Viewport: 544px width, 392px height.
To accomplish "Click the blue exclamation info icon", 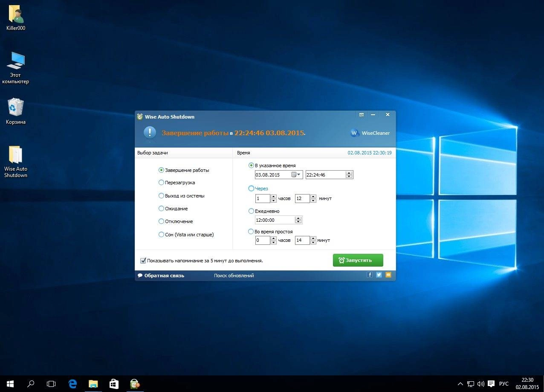I will tap(150, 132).
